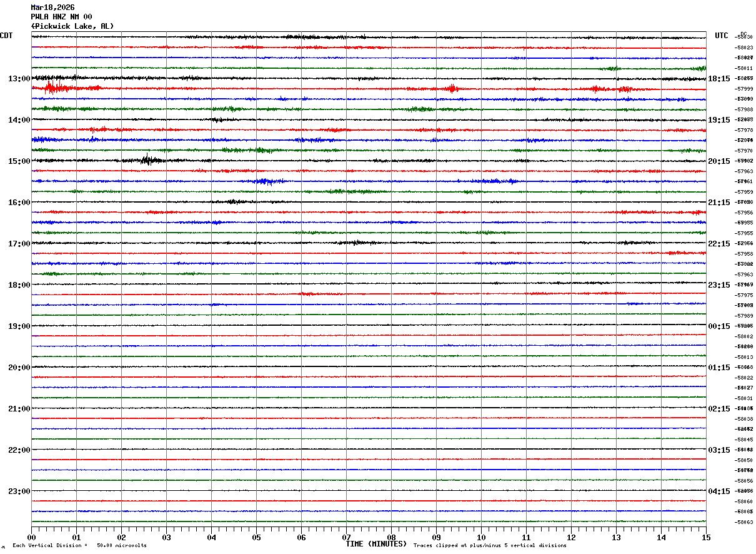The height and width of the screenshot is (554, 756).
Task: Select the 15:00 CDT row label
Action: coord(19,161)
